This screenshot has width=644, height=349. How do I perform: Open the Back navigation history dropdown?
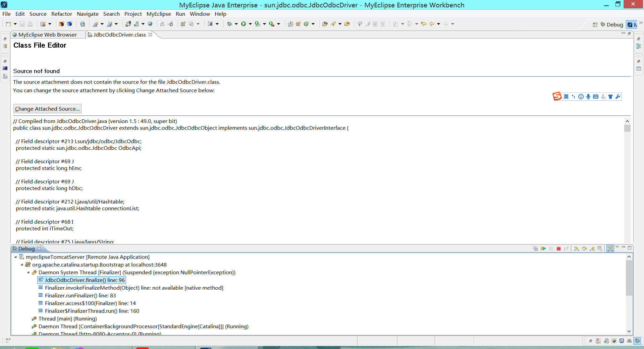click(x=438, y=24)
